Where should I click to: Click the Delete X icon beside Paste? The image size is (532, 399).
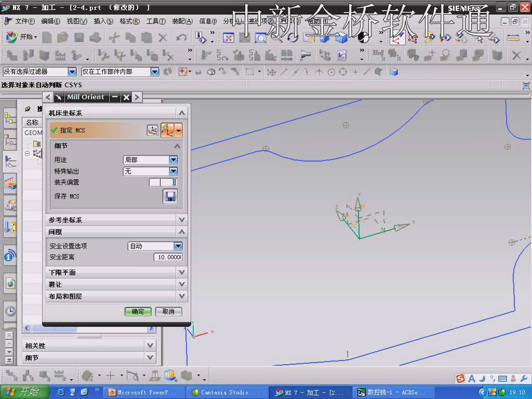click(163, 37)
